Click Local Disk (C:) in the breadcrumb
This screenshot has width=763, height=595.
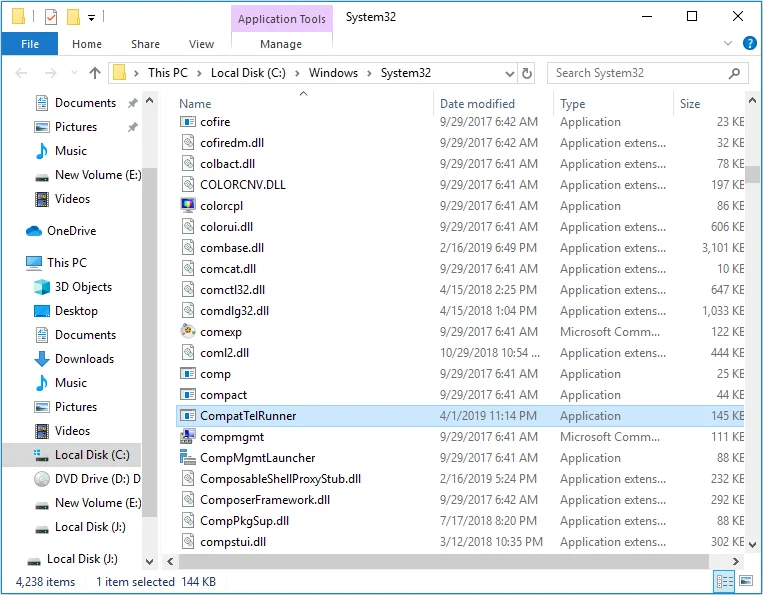(248, 73)
